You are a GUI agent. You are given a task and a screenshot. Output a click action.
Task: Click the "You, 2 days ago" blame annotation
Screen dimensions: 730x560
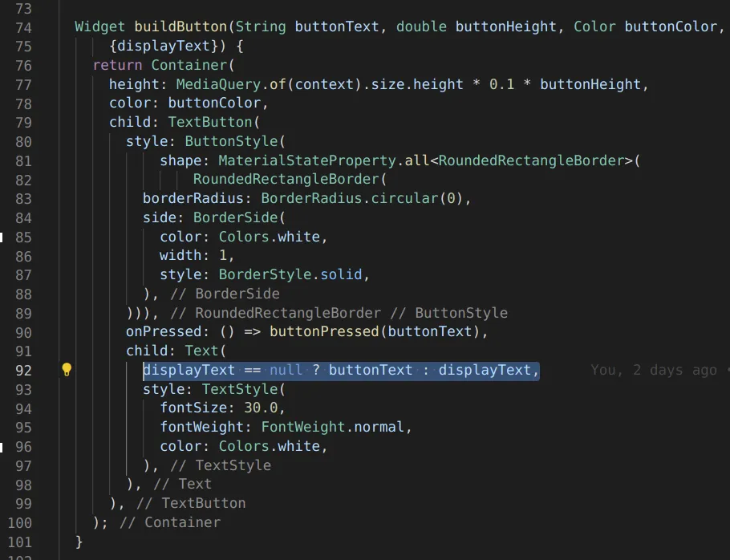click(654, 370)
